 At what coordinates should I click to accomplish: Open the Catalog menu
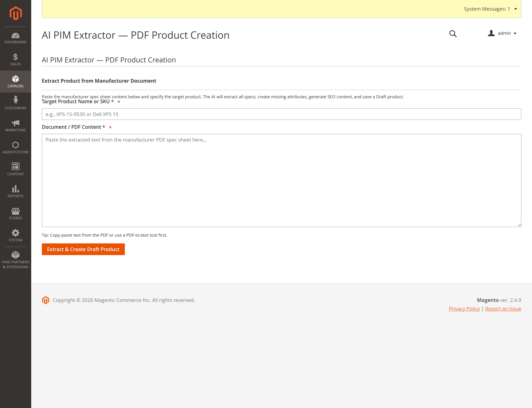pos(16,82)
